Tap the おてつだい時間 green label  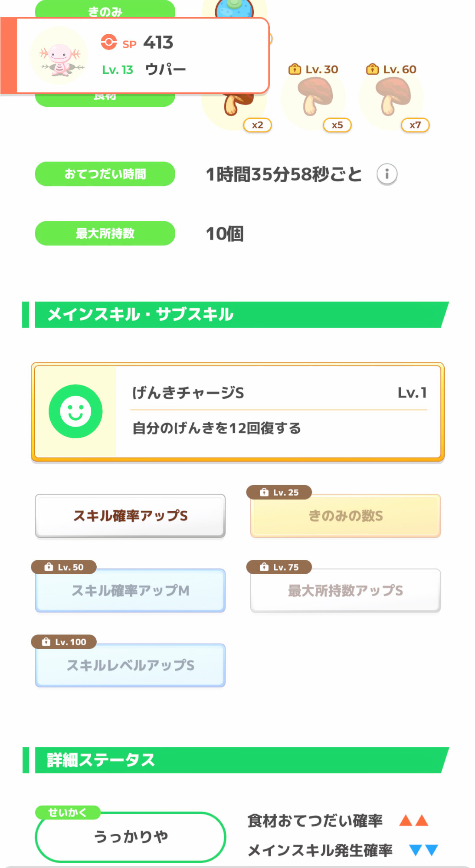(105, 174)
